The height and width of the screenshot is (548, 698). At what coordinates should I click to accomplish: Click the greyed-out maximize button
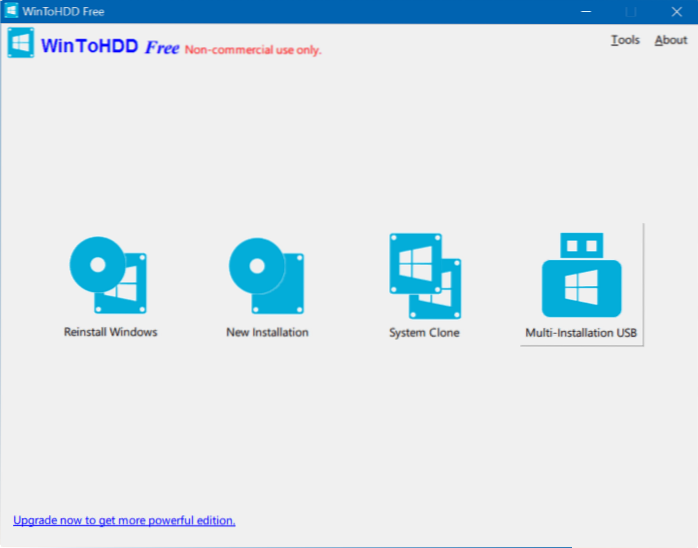(x=627, y=12)
